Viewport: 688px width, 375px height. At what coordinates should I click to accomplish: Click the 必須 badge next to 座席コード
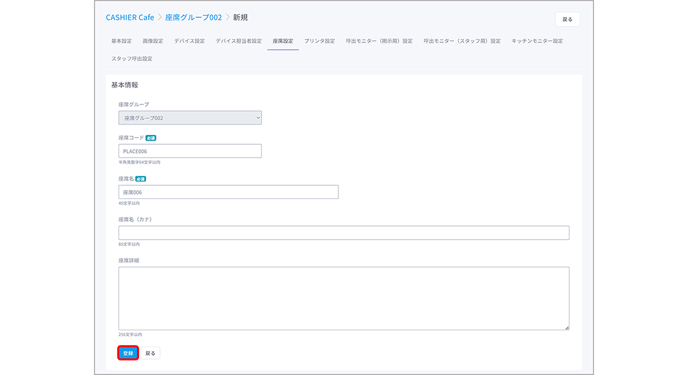(x=151, y=138)
